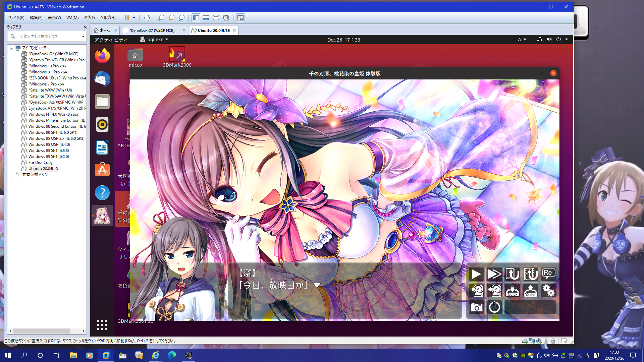The width and height of the screenshot is (644, 362).
Task: Click the power exit icon in the game panel
Action: (x=494, y=307)
